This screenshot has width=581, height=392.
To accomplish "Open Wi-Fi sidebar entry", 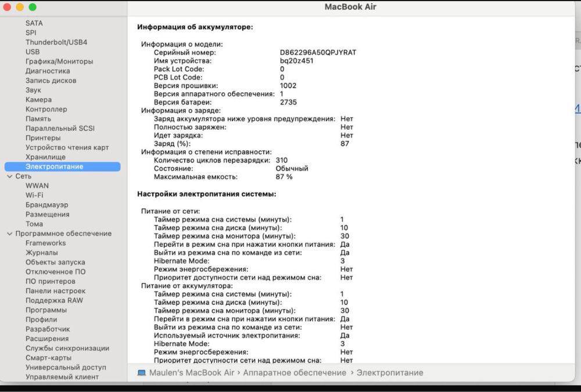I will coord(34,195).
